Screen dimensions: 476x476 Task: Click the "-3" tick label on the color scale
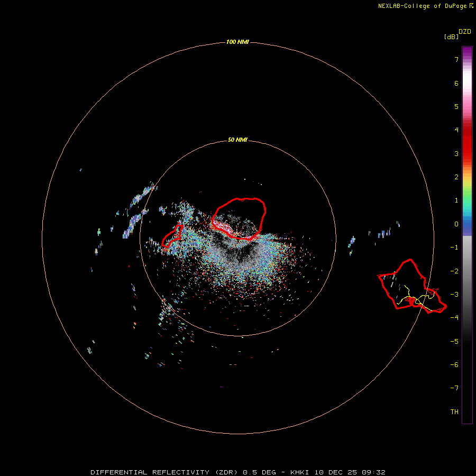(454, 295)
